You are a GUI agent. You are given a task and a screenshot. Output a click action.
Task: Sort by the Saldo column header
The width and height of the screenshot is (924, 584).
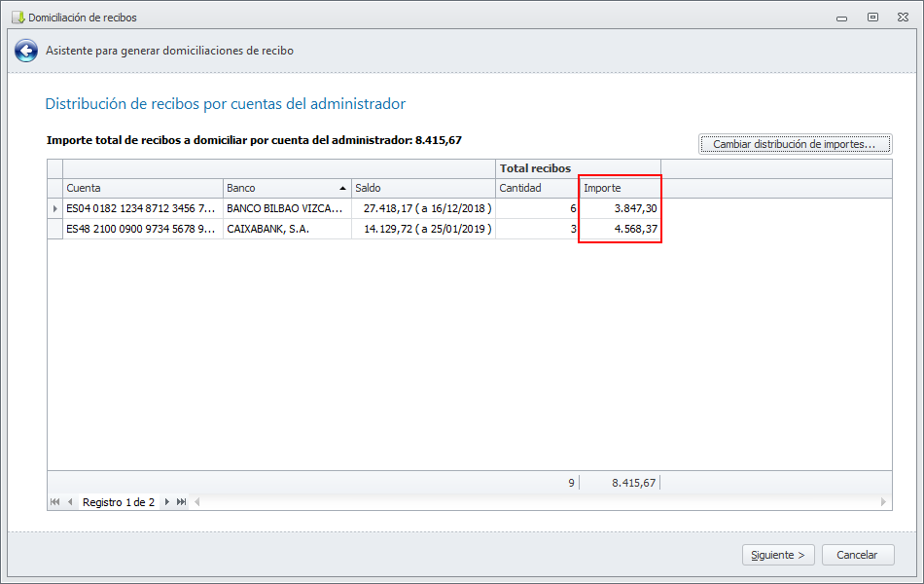coord(423,188)
